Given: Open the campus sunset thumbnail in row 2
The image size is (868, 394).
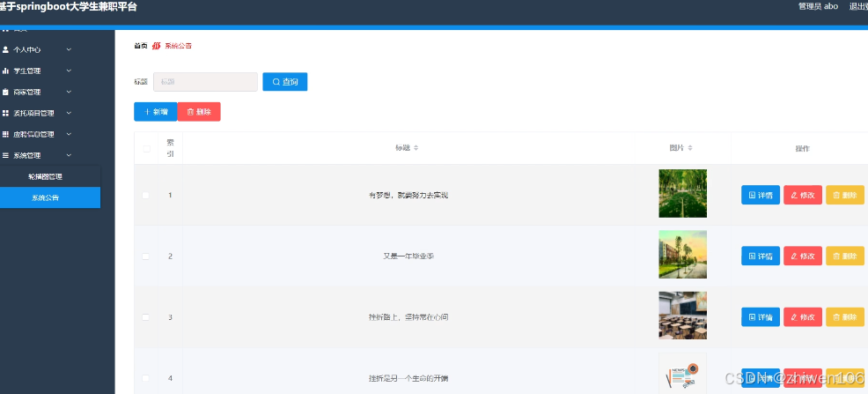Looking at the screenshot, I should point(682,255).
